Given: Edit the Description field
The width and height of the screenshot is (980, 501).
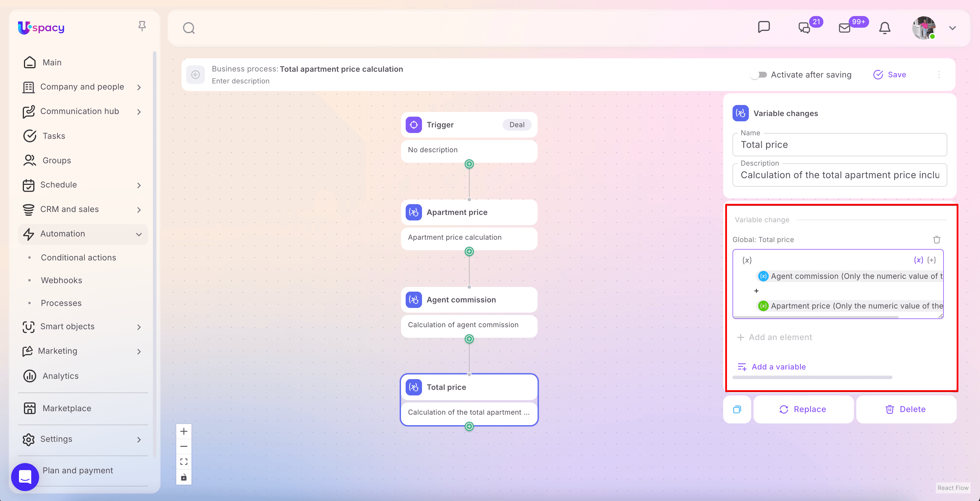Looking at the screenshot, I should 840,175.
